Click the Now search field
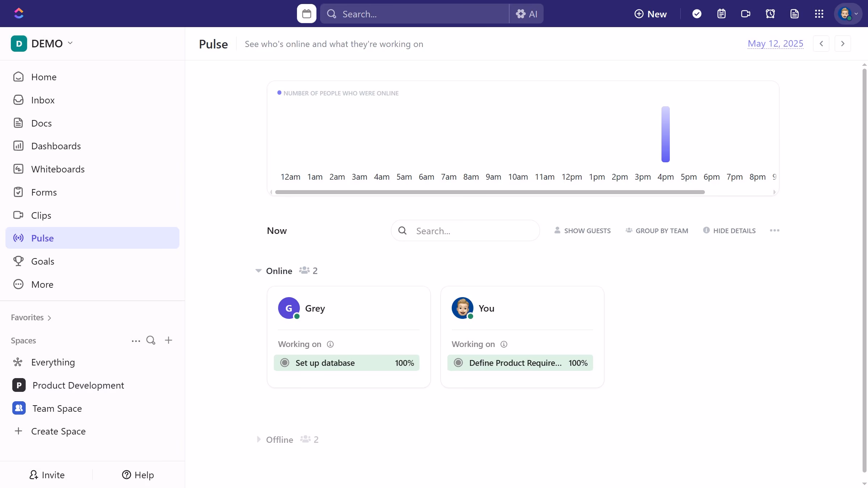 (x=465, y=231)
